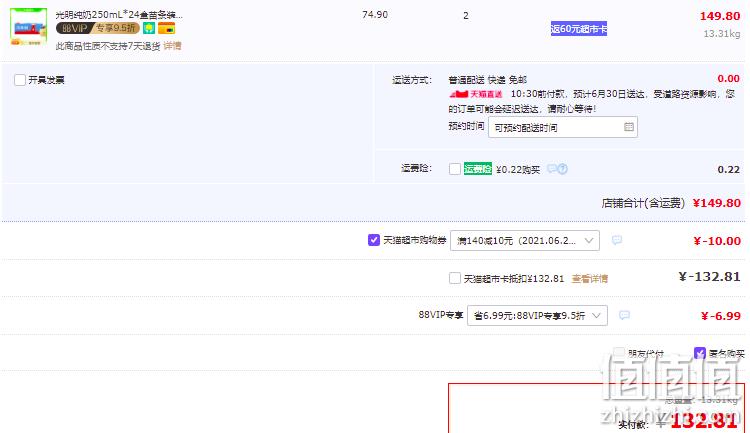
Task: Open 详情 link about 7-day return
Action: pos(172,46)
